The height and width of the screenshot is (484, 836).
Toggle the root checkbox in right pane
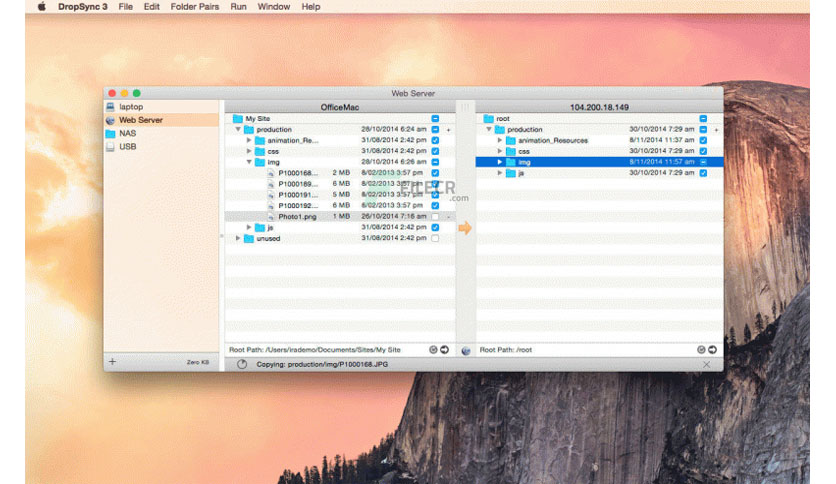click(703, 118)
